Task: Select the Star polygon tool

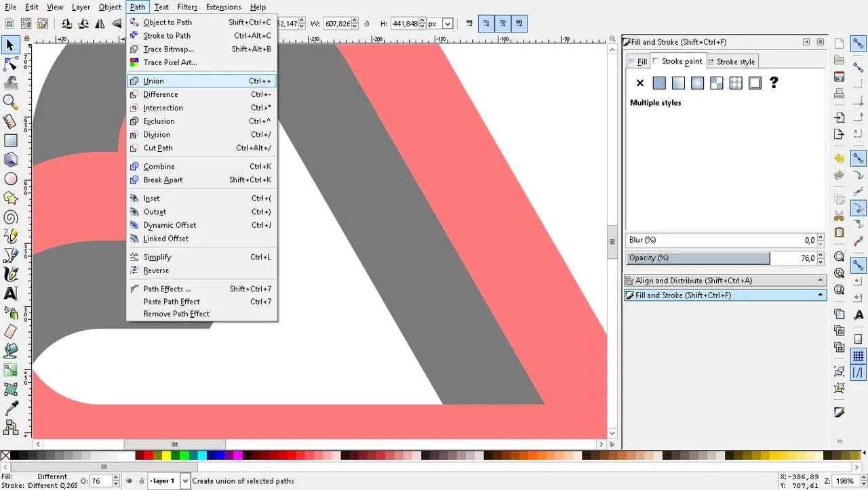Action: pyautogui.click(x=10, y=198)
